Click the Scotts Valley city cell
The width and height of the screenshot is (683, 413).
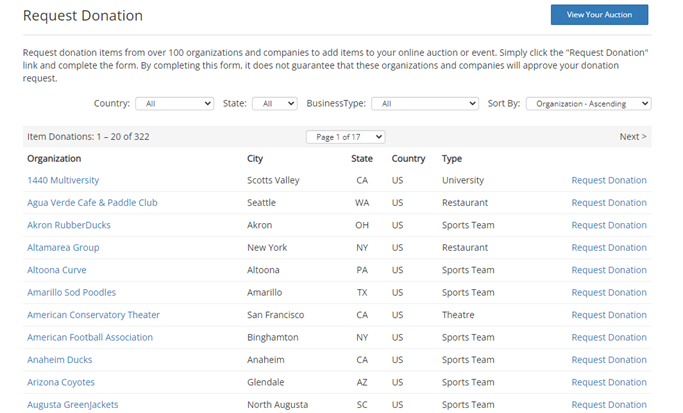coord(273,180)
